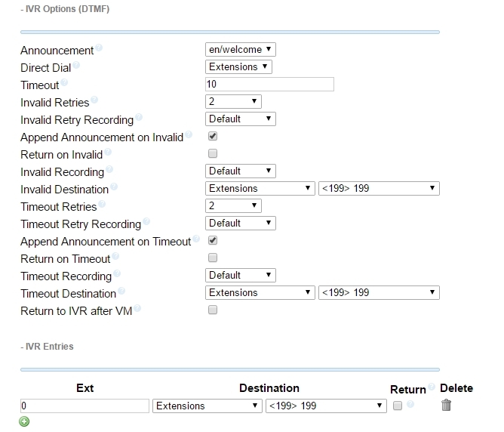Show help for Return to IVR after VM
This screenshot has width=504, height=432.
(137, 308)
